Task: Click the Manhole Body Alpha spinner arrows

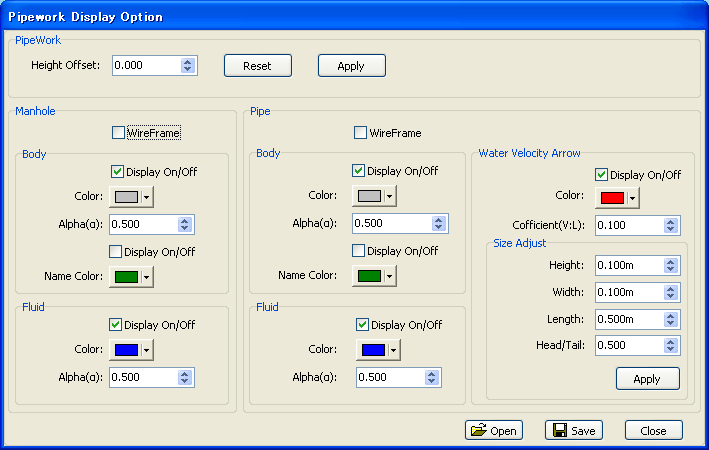Action: pyautogui.click(x=184, y=224)
